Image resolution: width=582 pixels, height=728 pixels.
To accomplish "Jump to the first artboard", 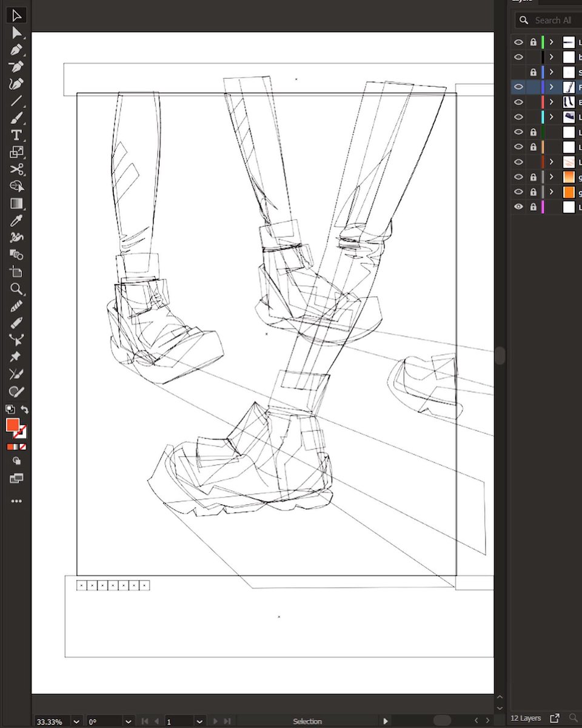I will (x=144, y=721).
